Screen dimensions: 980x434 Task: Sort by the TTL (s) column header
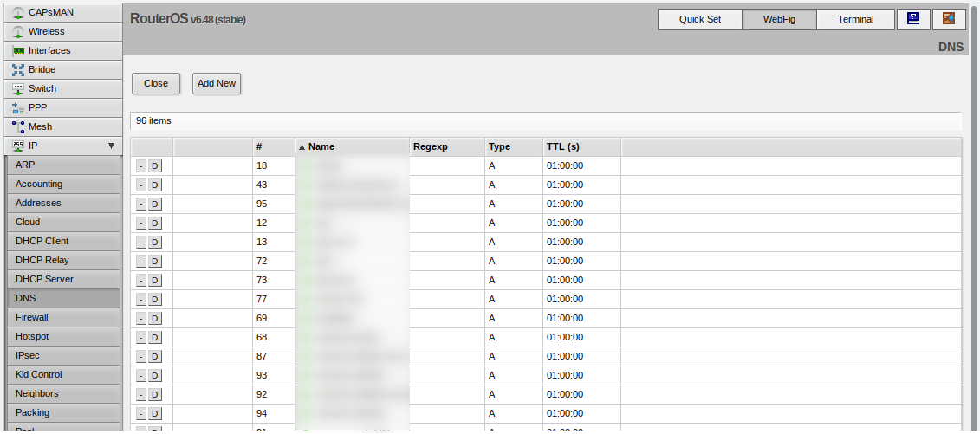coord(581,146)
